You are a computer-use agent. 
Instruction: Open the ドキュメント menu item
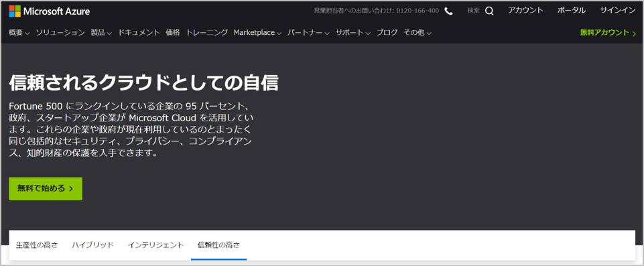pos(139,32)
